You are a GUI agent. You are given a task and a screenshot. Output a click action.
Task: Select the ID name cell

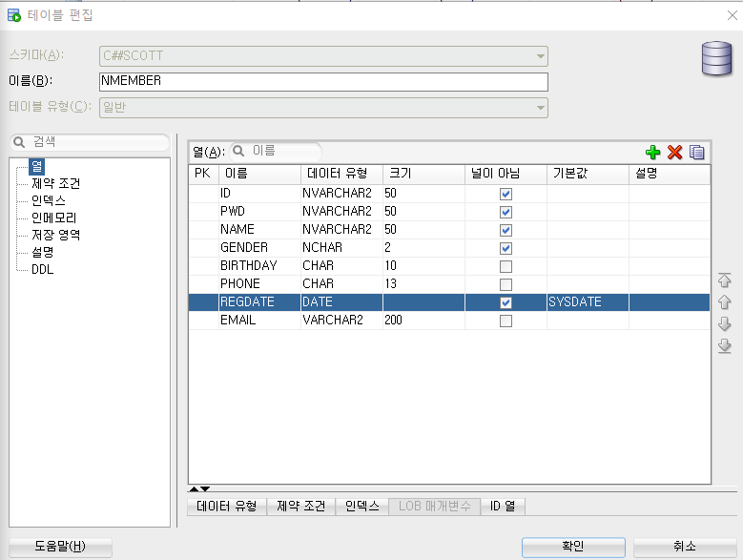[x=259, y=194]
